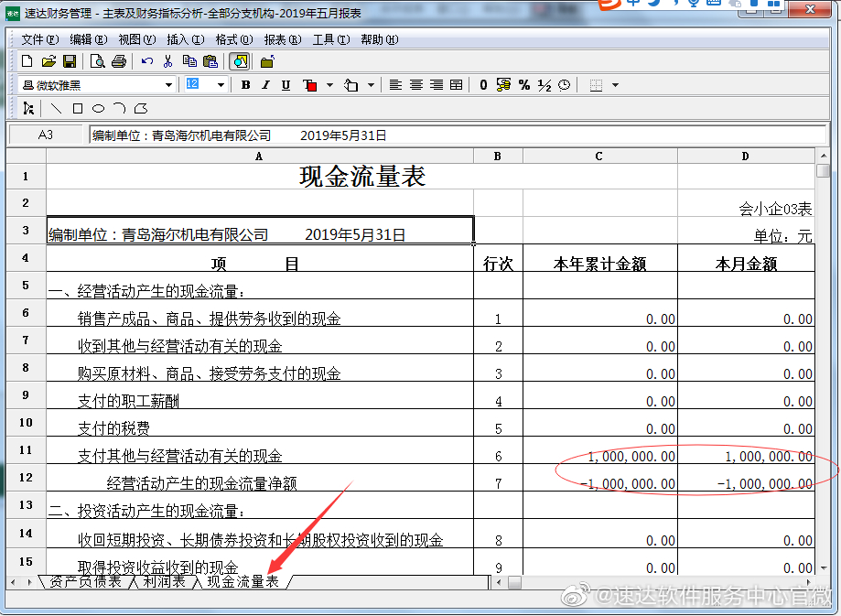841x616 pixels.
Task: Select column C header
Action: [599, 156]
